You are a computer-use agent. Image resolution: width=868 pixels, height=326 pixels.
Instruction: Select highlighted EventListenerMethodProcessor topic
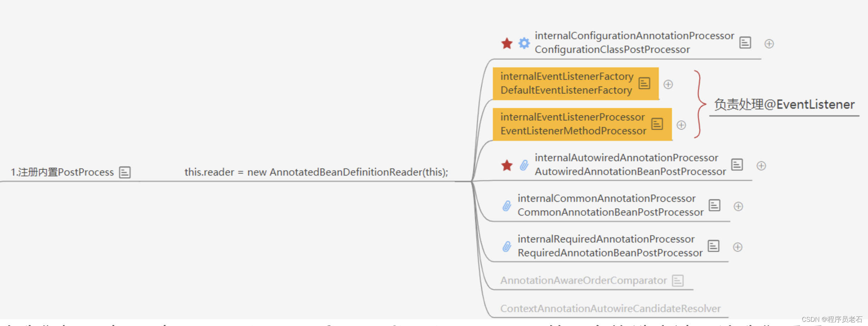582,124
